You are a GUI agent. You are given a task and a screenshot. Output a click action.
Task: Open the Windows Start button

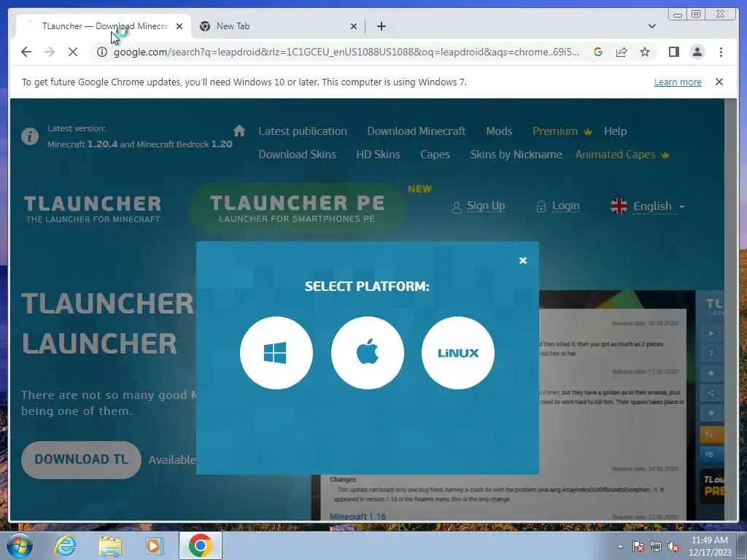(19, 545)
